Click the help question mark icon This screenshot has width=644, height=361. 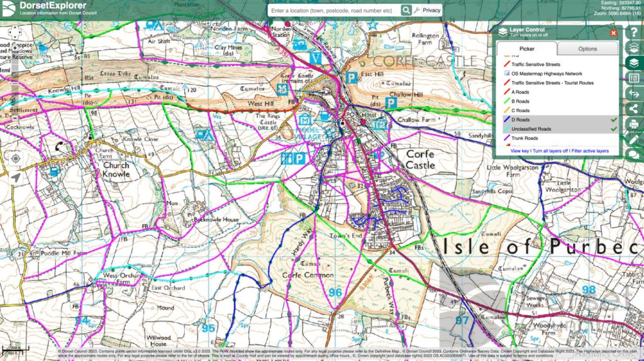pyautogui.click(x=634, y=32)
